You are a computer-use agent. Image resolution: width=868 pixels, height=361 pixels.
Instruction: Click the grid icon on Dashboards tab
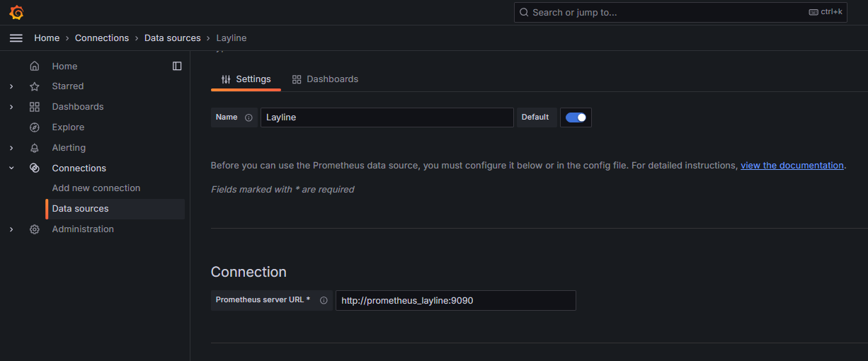tap(297, 79)
